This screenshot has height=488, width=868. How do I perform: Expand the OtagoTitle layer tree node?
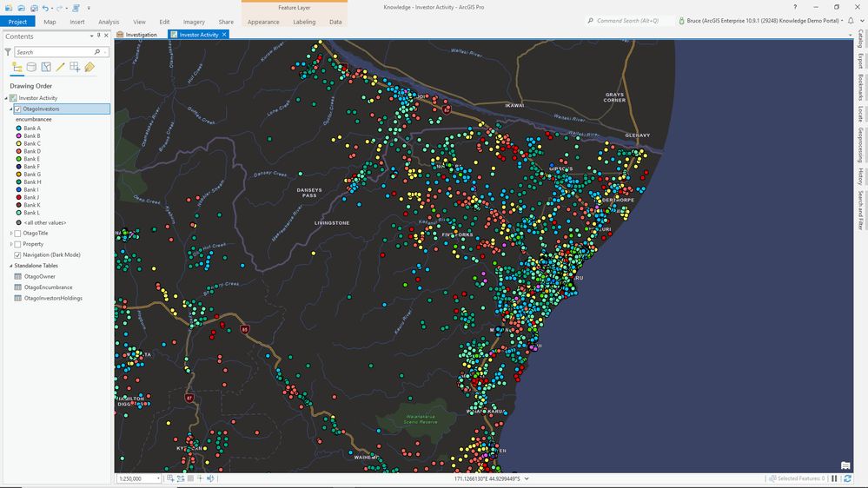tap(11, 234)
